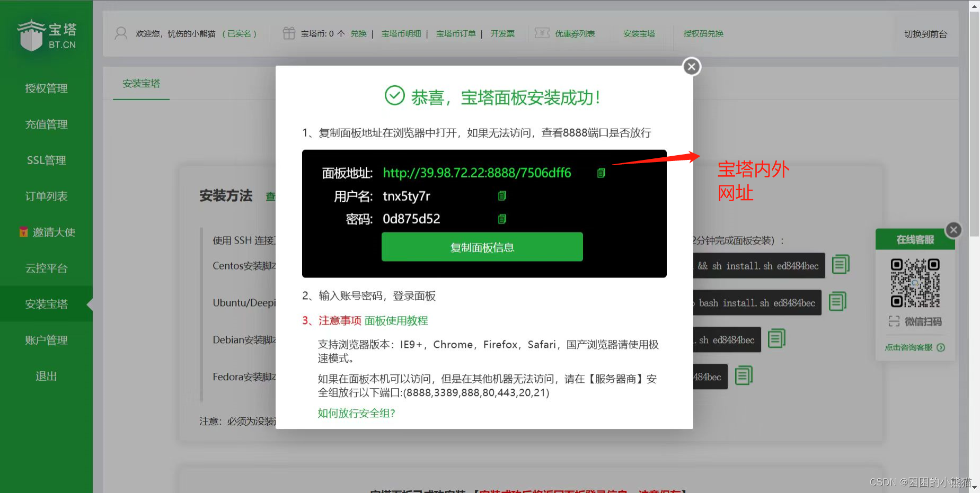980x493 pixels.
Task: Open 账户管理 in the sidebar
Action: [x=46, y=340]
